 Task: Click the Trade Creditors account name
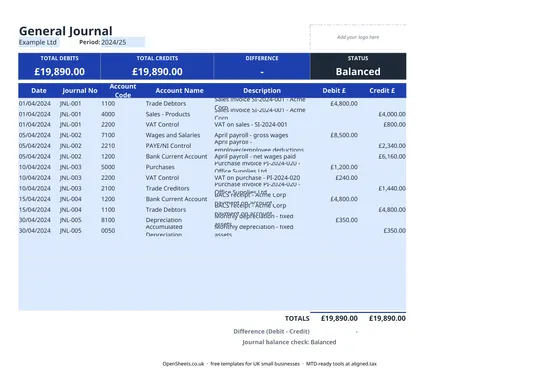(167, 188)
